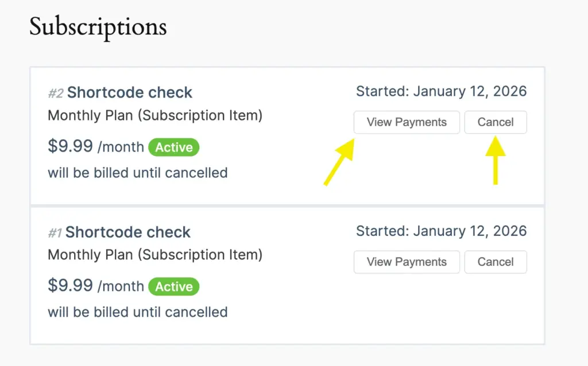Open the #1 Shortcode check subscription title
588x366 pixels.
[127, 232]
